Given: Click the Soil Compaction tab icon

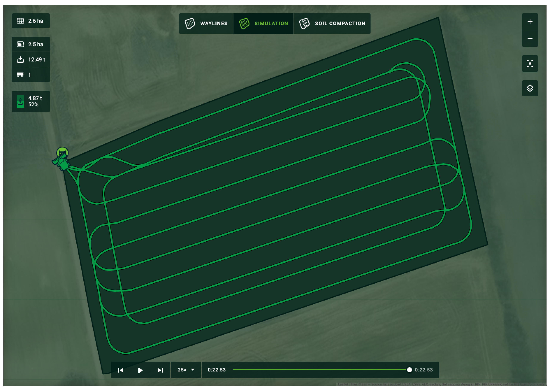Looking at the screenshot, I should click(x=304, y=23).
